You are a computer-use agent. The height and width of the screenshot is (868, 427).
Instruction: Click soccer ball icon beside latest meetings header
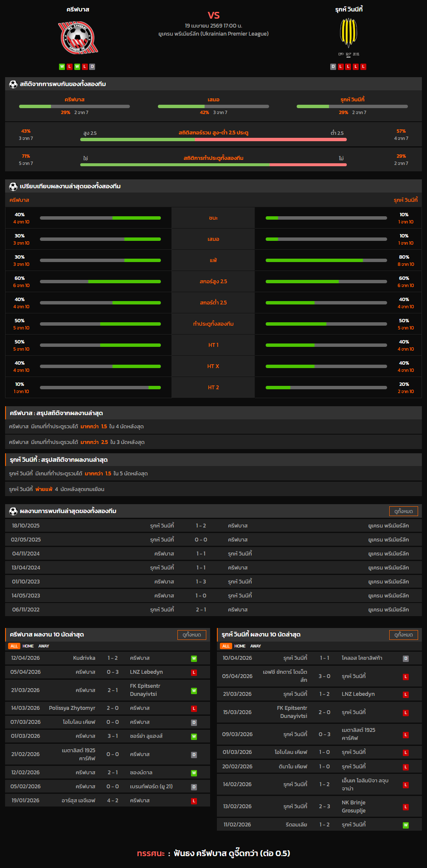pos(13,511)
